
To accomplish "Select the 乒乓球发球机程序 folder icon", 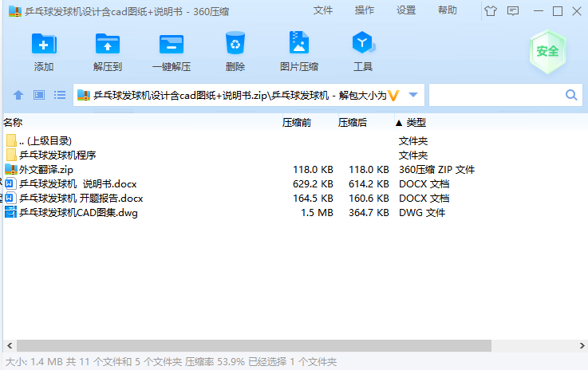I will 11,155.
